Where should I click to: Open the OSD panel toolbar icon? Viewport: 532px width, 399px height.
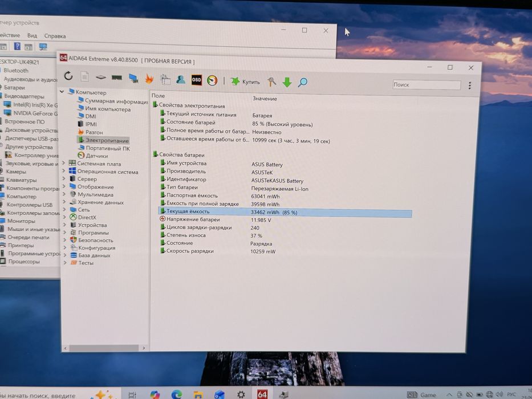(x=197, y=80)
